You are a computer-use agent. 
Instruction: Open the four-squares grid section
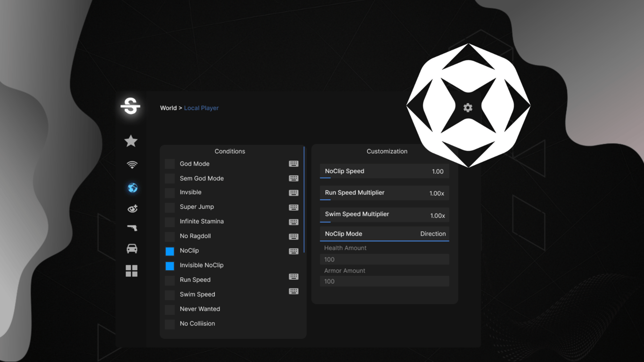[132, 271]
